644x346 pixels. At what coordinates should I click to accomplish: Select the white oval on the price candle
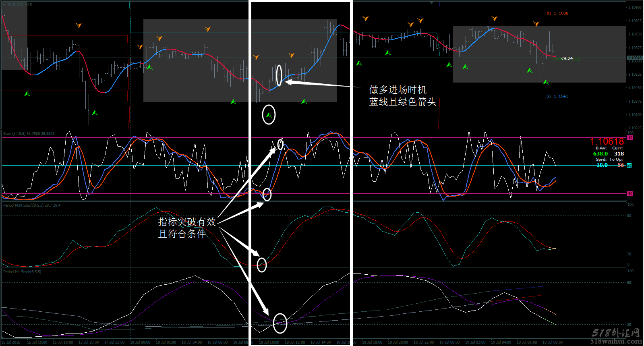(x=279, y=75)
